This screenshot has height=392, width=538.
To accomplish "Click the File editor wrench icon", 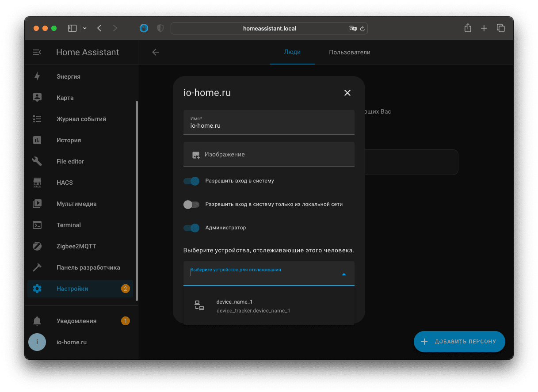I will [x=37, y=161].
